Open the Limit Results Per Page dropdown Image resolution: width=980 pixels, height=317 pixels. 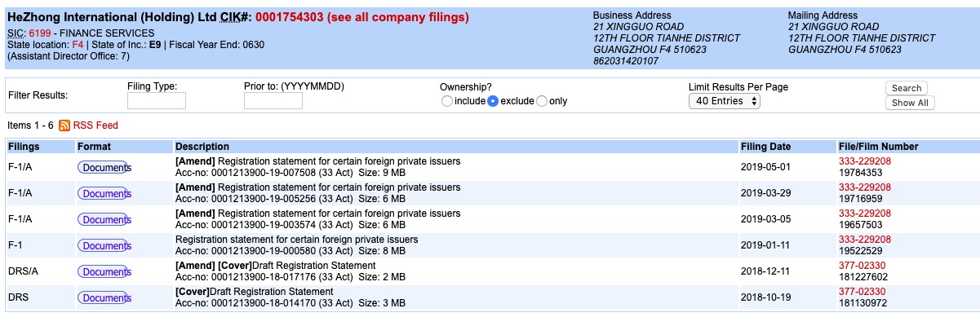725,101
